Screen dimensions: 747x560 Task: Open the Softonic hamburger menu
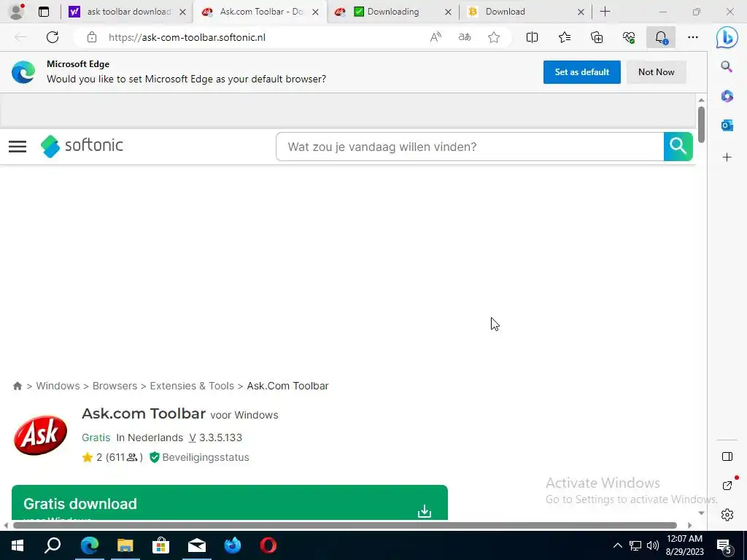(x=18, y=146)
